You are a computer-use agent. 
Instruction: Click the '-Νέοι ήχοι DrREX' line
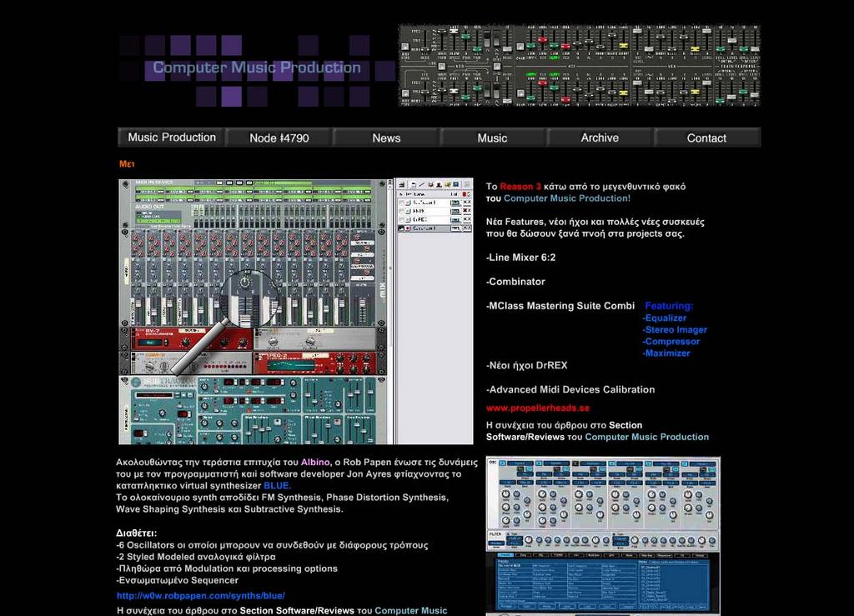[x=527, y=366]
